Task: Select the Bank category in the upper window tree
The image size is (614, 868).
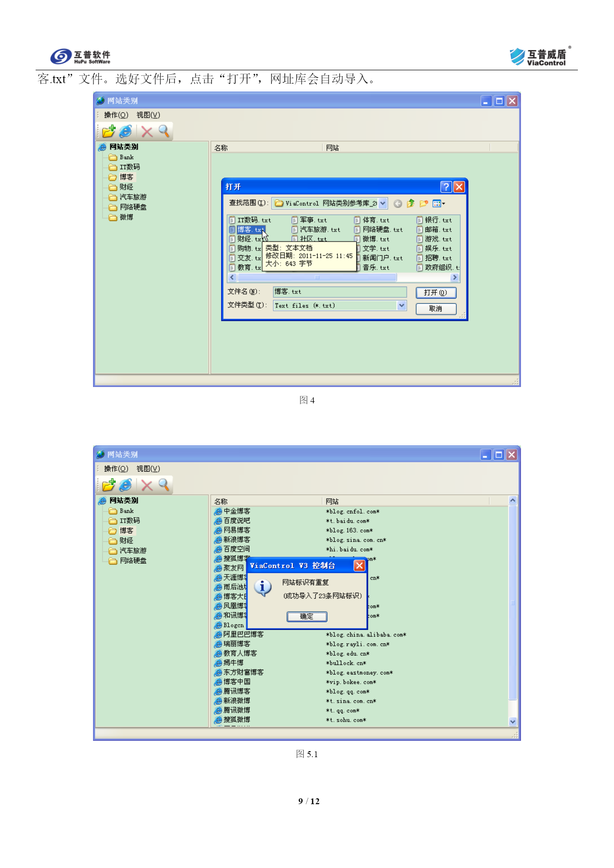Action: (122, 157)
